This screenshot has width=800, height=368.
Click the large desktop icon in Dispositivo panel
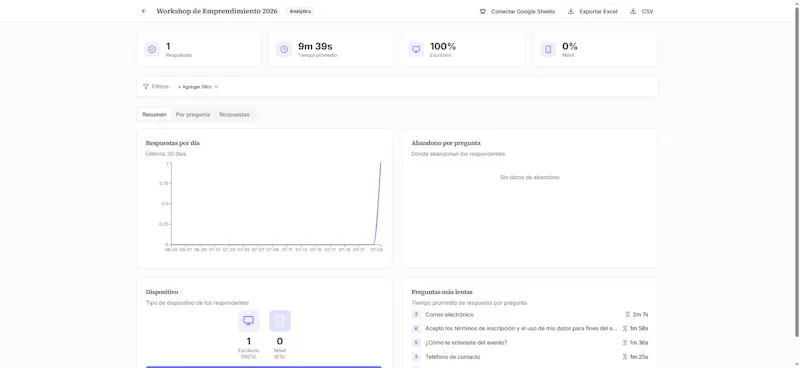coord(248,321)
